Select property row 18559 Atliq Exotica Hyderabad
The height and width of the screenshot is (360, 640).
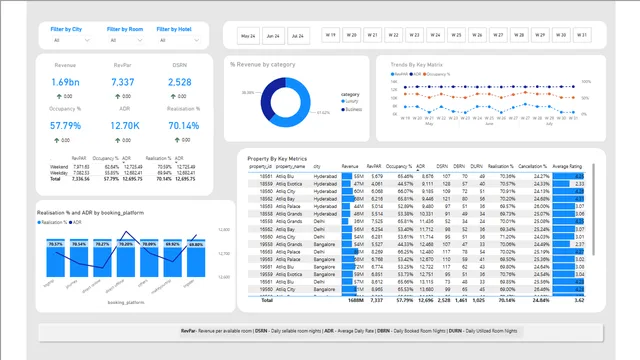(x=416, y=184)
